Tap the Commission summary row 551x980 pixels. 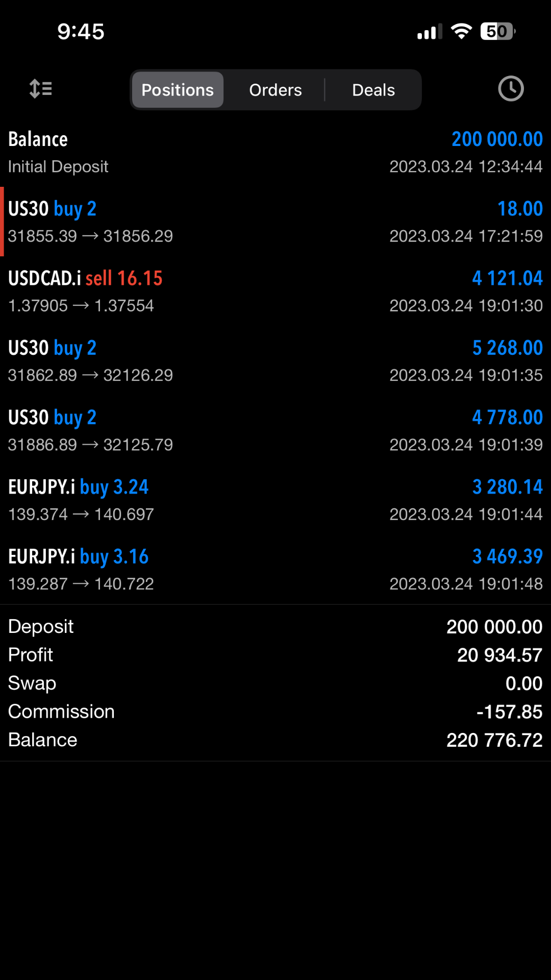click(x=275, y=712)
